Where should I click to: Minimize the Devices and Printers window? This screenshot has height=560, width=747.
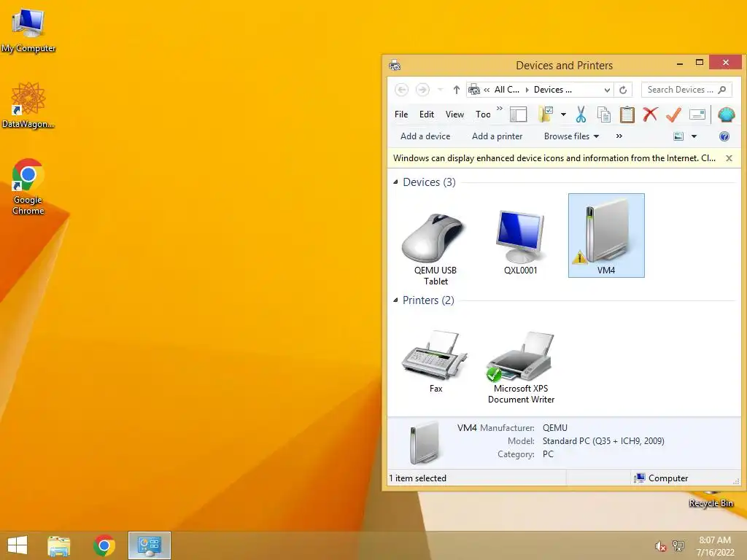(680, 63)
